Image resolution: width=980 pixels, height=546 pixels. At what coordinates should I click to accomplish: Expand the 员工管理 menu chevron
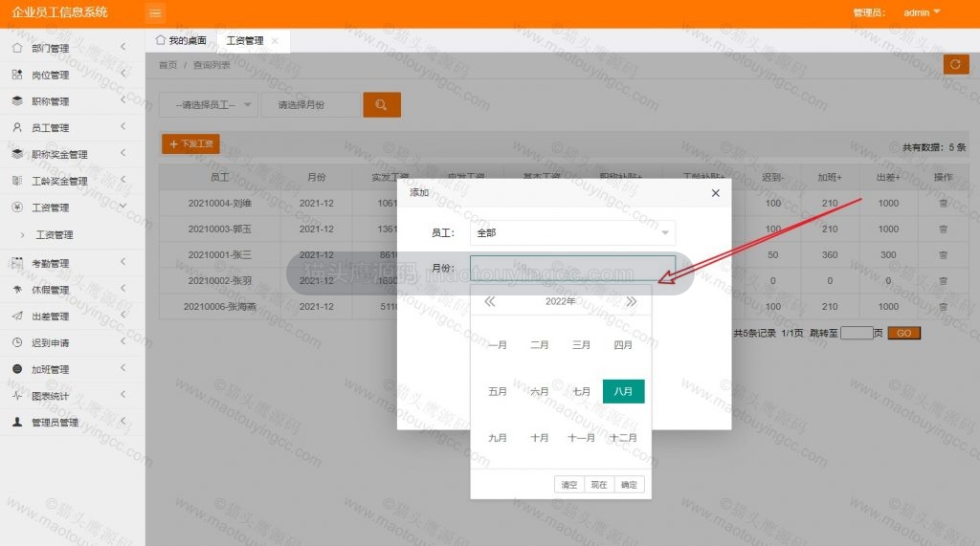[x=123, y=126]
